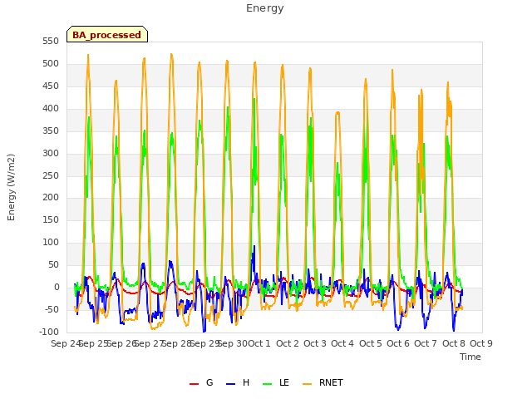Click the Sep 24 x-axis label
Screen dimensions: 532x399
pyautogui.click(x=65, y=343)
